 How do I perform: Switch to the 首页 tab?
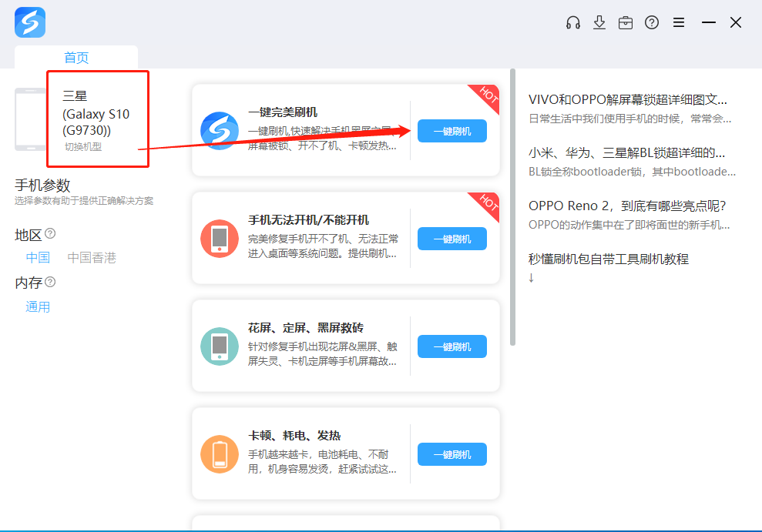pos(76,57)
